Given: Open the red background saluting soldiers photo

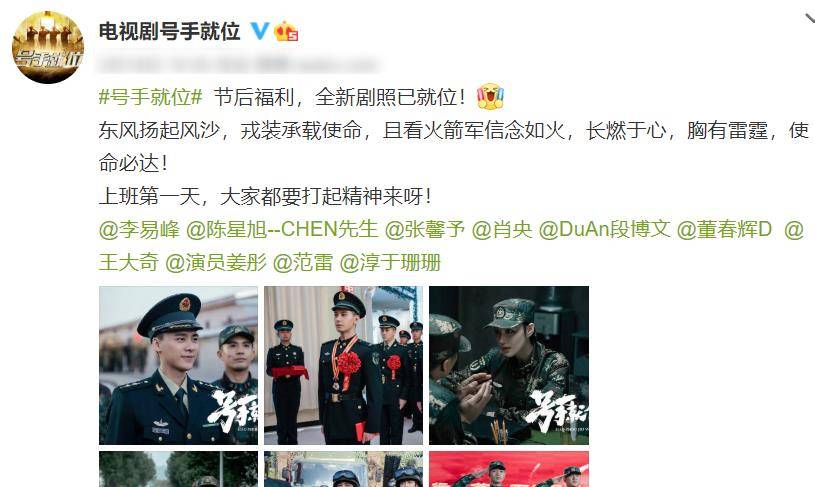Looking at the screenshot, I should click(x=509, y=469).
